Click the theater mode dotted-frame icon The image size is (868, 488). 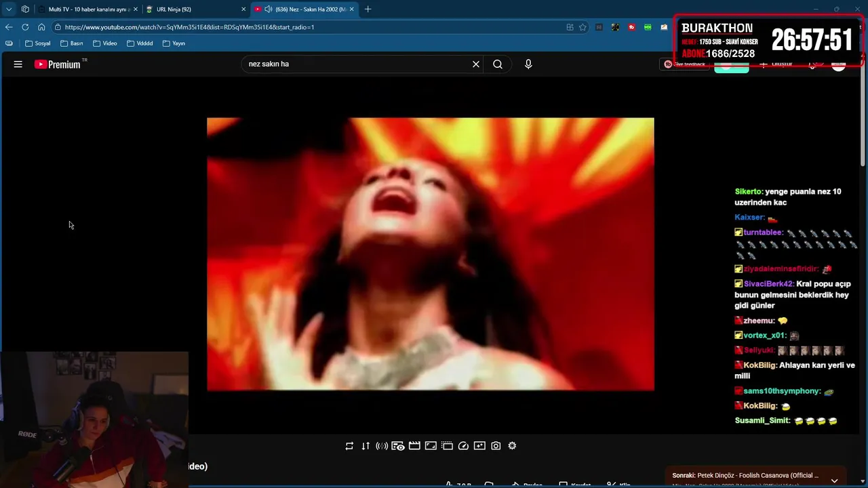[447, 446]
